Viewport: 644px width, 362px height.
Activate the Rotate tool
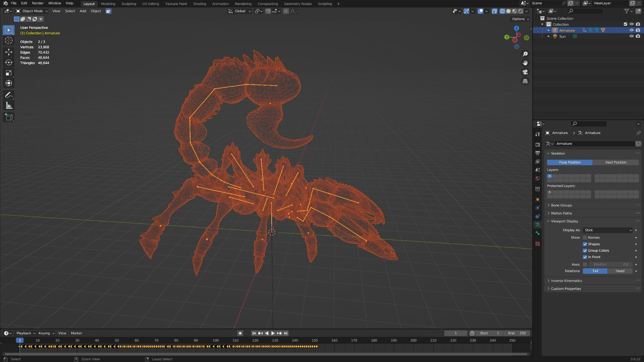pyautogui.click(x=9, y=62)
